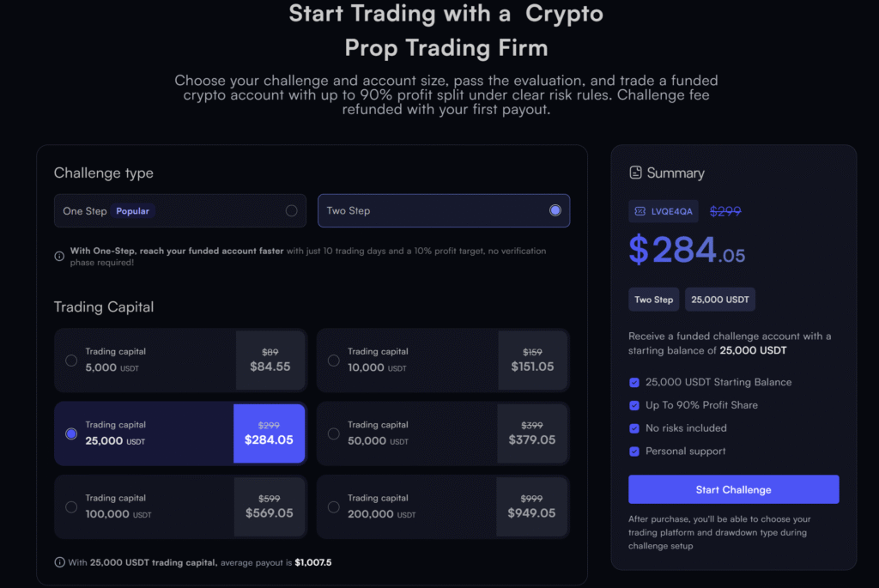Viewport: 879px width, 588px height.
Task: Toggle the 25,000 USDT Starting Balance checkbox
Action: pos(633,382)
